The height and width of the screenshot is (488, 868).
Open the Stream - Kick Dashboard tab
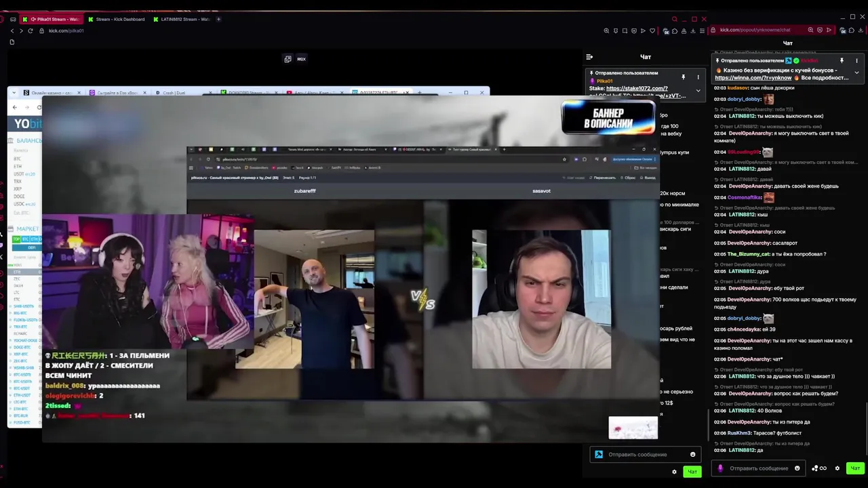[115, 19]
